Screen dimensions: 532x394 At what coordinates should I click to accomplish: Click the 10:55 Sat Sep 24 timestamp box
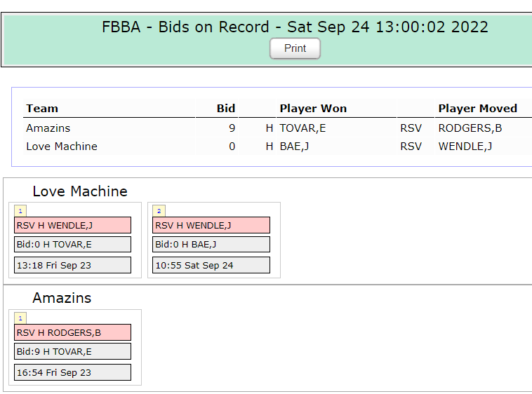coord(211,265)
